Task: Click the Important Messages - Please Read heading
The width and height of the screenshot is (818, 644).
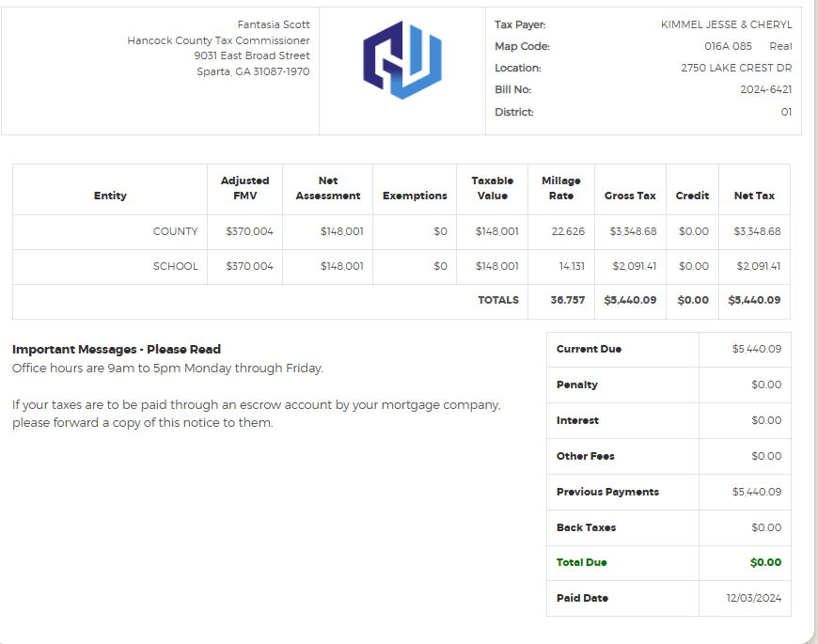Action: pos(117,349)
